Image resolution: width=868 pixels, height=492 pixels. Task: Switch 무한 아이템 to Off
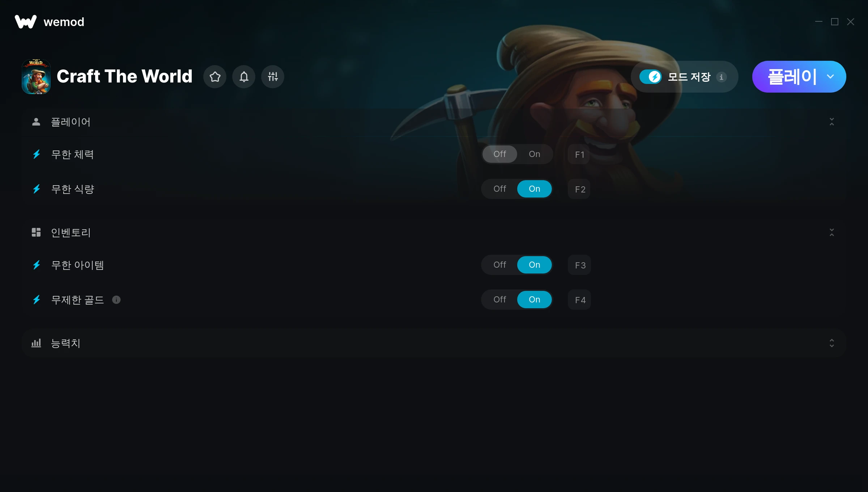click(x=499, y=265)
